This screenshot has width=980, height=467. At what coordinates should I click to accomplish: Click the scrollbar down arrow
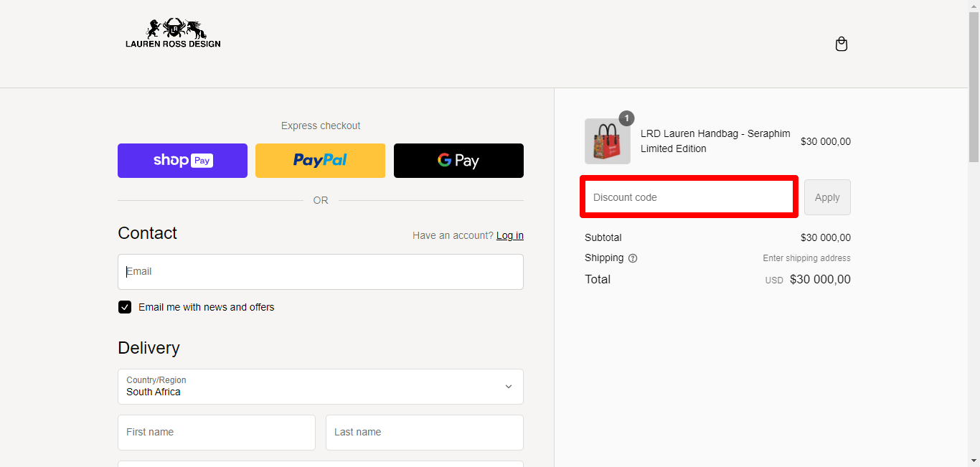974,461
